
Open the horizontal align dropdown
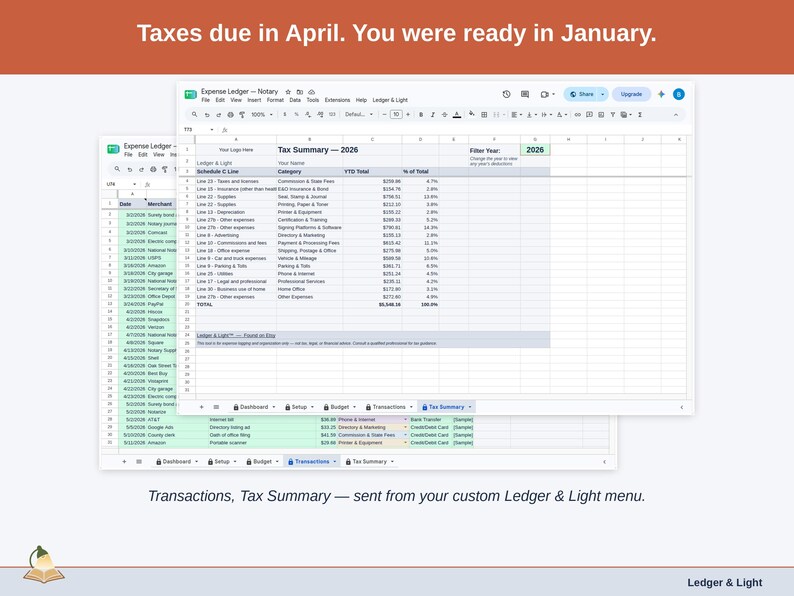coord(517,115)
